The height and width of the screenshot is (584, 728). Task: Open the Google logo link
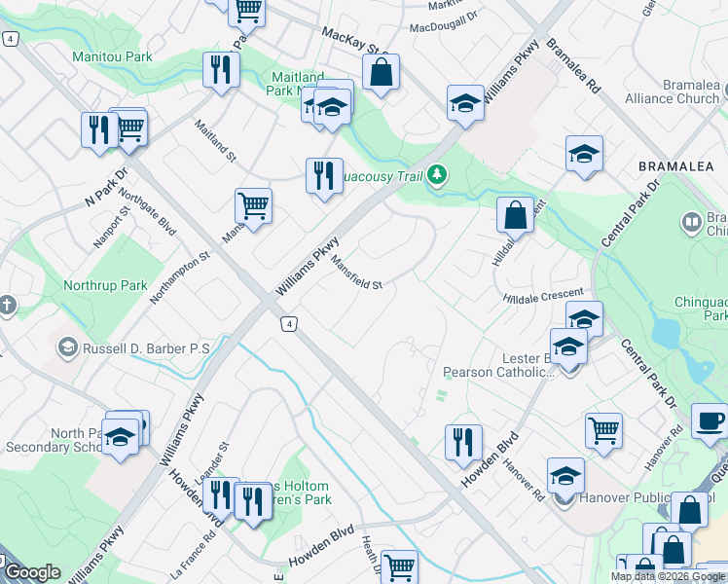tap(32, 572)
